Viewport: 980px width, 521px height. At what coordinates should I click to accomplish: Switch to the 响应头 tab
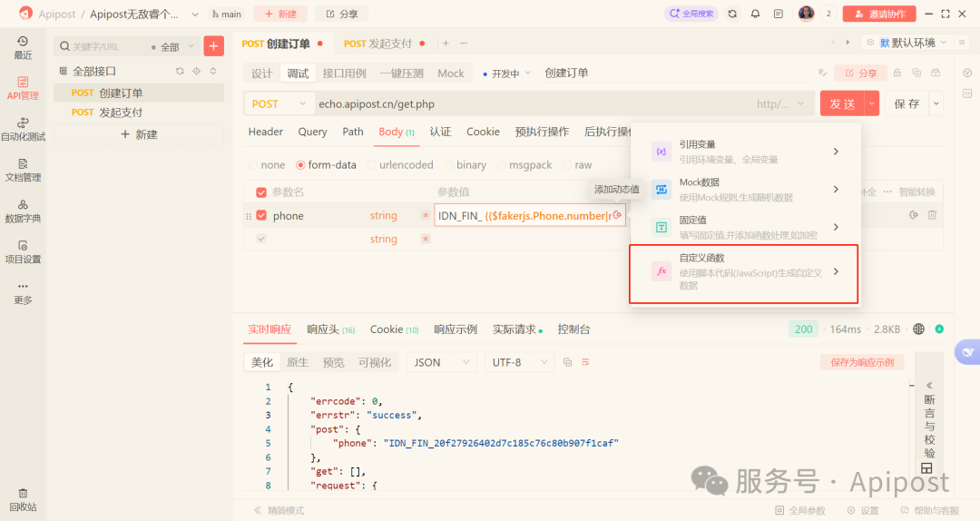[330, 329]
